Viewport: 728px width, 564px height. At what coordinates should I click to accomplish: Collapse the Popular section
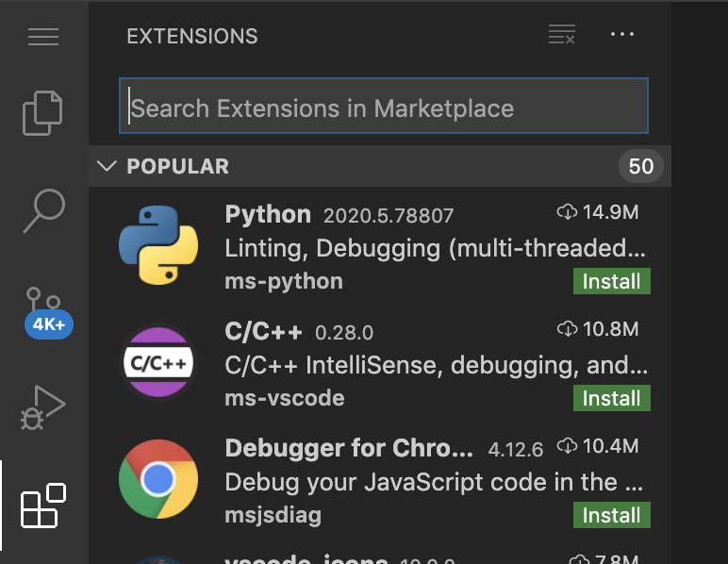pos(106,167)
